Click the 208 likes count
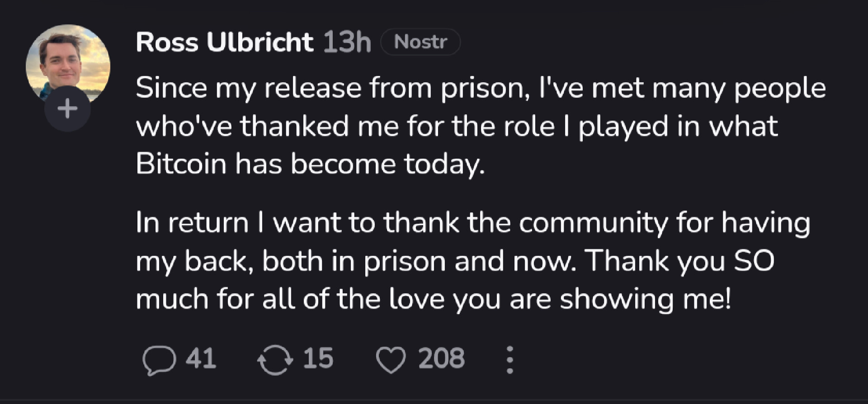This screenshot has width=868, height=404. [x=441, y=359]
